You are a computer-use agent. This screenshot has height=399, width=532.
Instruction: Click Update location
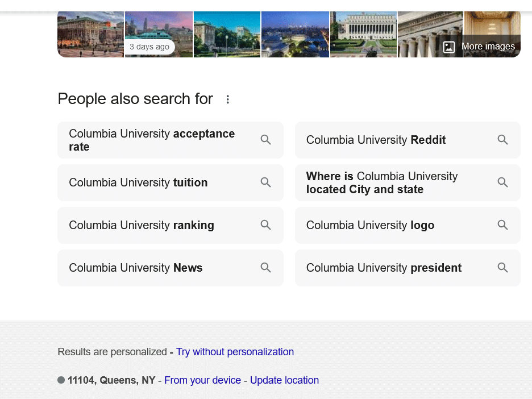(x=284, y=380)
